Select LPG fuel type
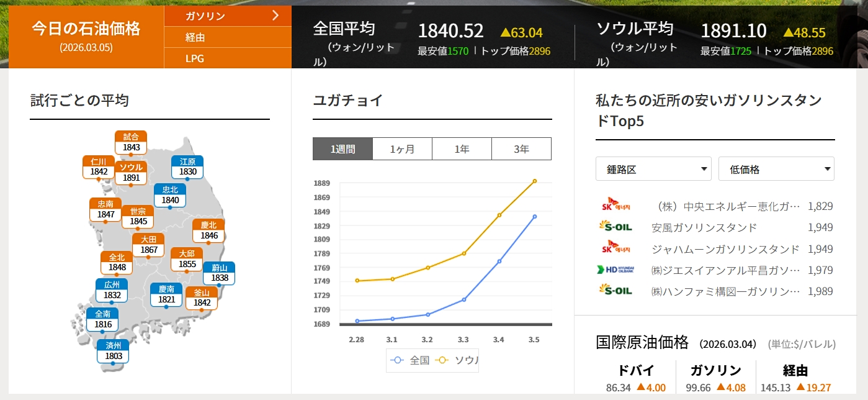868x400 pixels. tap(195, 58)
